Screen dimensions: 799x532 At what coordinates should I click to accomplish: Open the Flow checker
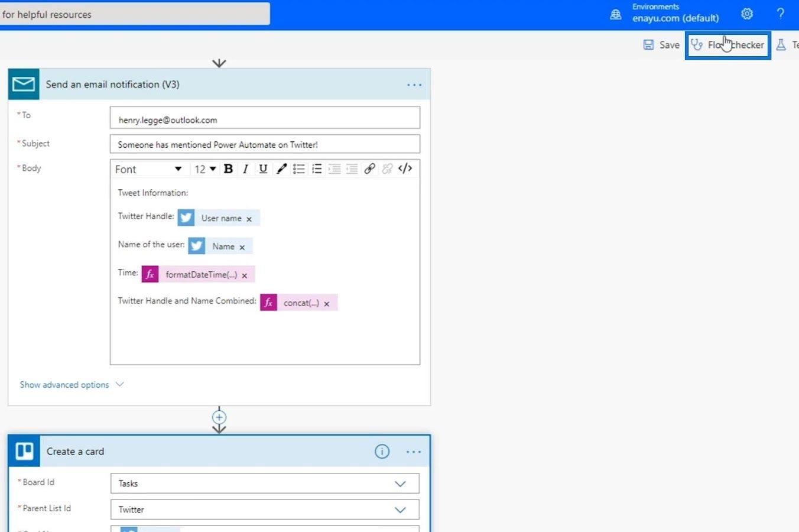728,45
